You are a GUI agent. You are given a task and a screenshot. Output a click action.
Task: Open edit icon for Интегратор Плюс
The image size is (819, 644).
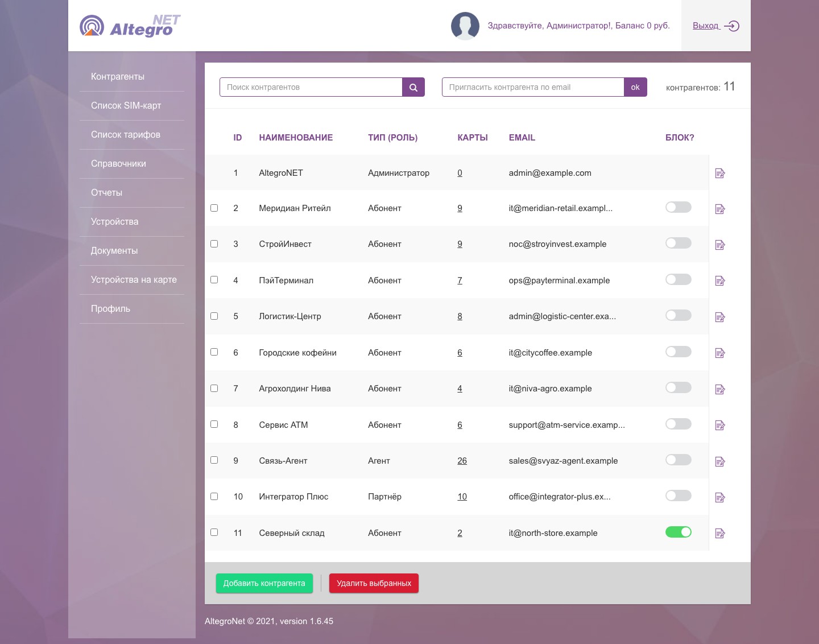tap(720, 498)
